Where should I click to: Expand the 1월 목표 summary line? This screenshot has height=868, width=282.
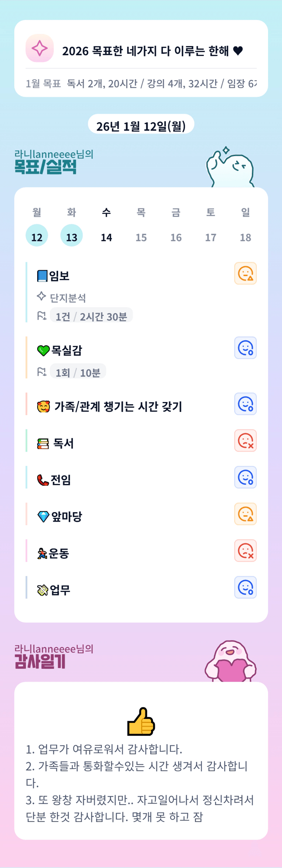[x=141, y=83]
